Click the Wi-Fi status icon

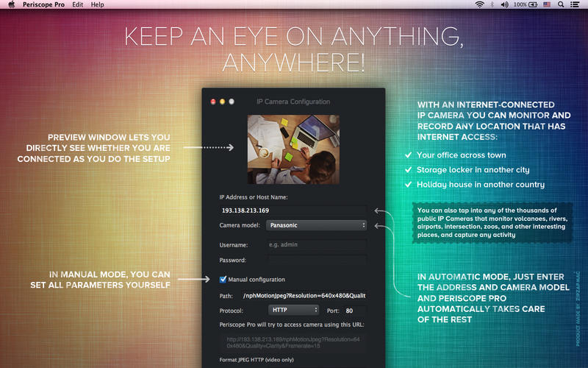479,4
